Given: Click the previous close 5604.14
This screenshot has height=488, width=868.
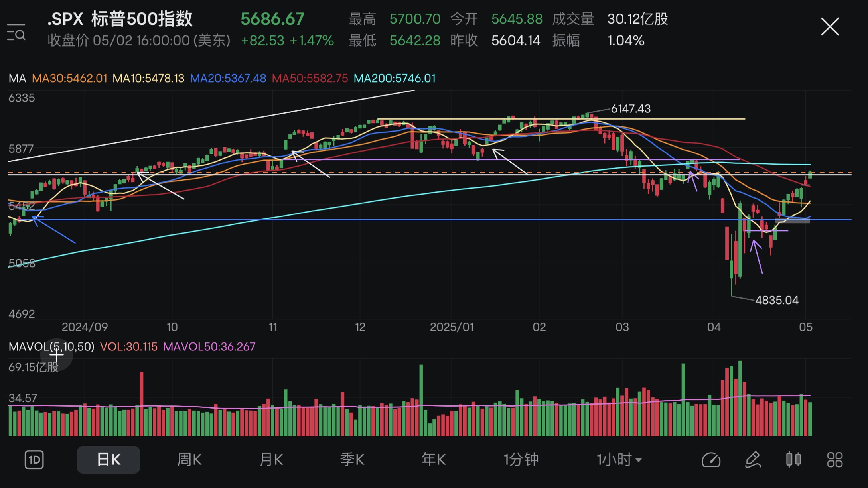Looking at the screenshot, I should 516,41.
